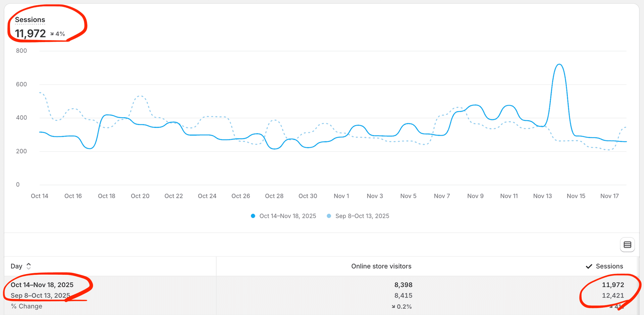
Task: Open the Sessions metric definition via its dotted underline
Action: tap(30, 19)
